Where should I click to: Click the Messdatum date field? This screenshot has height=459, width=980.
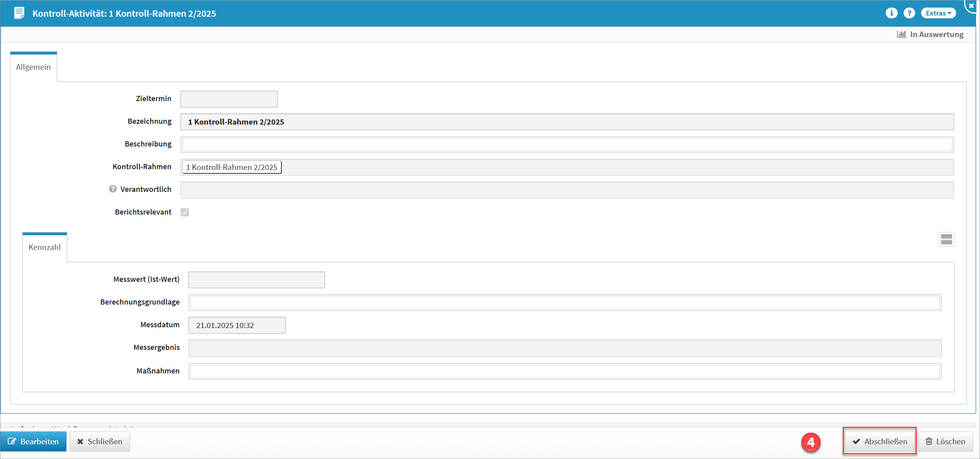pyautogui.click(x=237, y=325)
